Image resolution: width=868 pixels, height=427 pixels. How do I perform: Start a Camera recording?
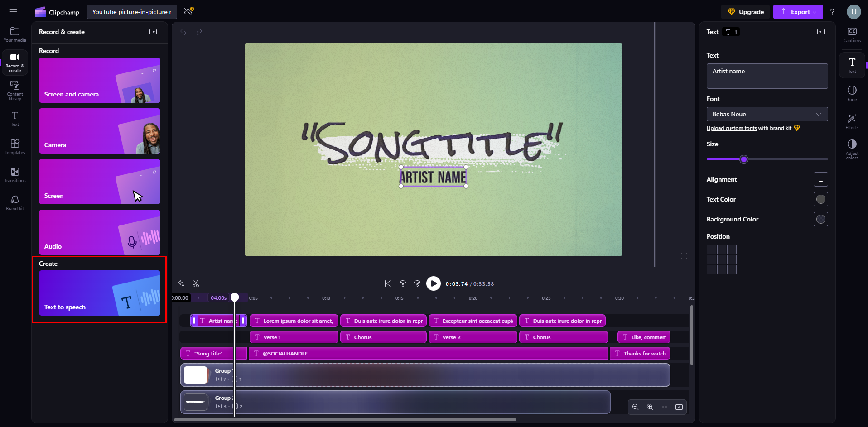(x=100, y=131)
